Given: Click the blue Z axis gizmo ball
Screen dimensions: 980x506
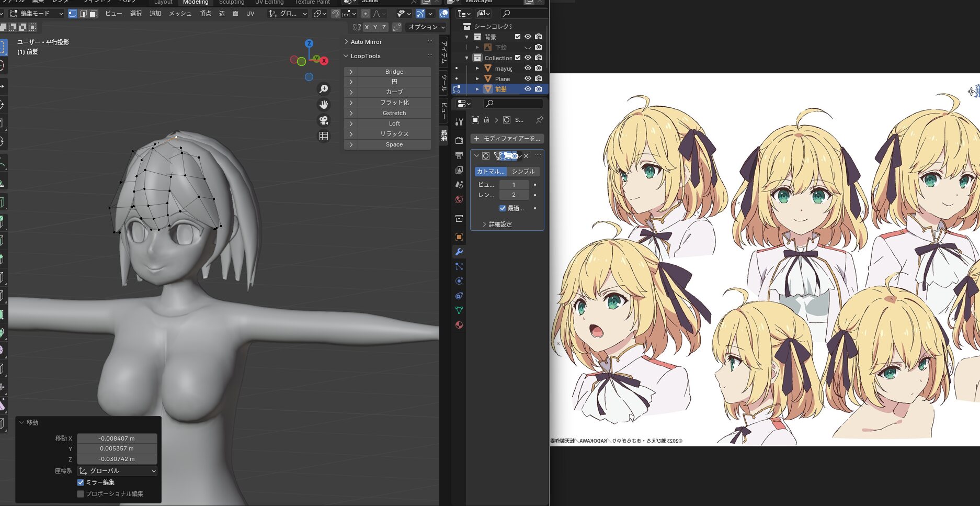Looking at the screenshot, I should 309,43.
